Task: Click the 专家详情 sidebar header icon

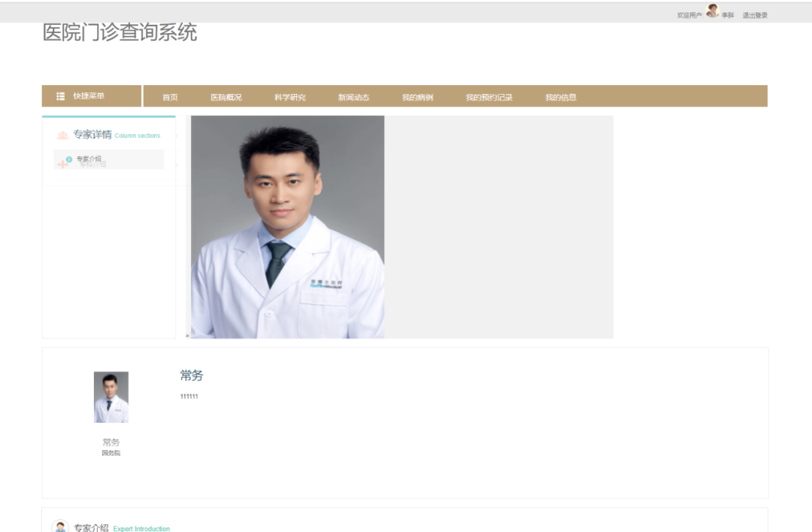Action: pos(62,135)
